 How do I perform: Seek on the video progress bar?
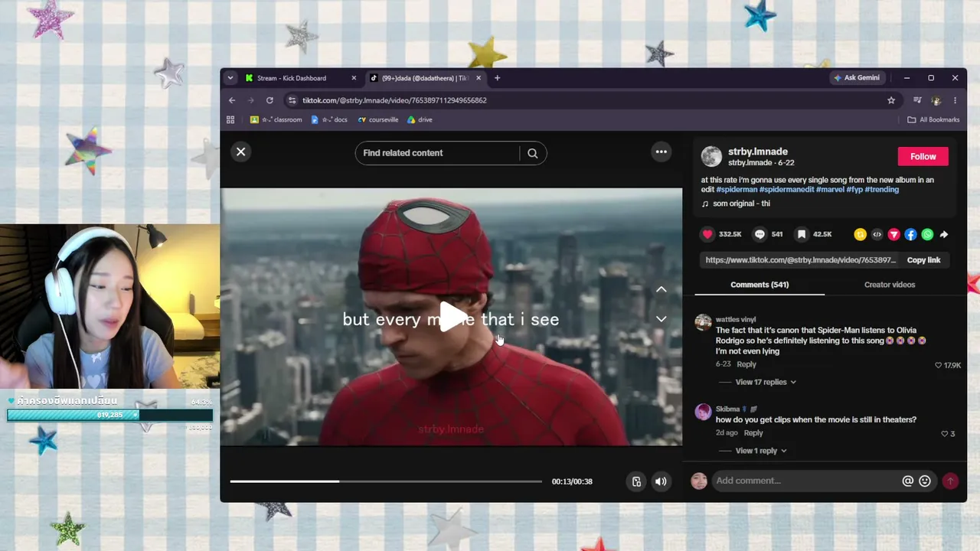coord(386,481)
